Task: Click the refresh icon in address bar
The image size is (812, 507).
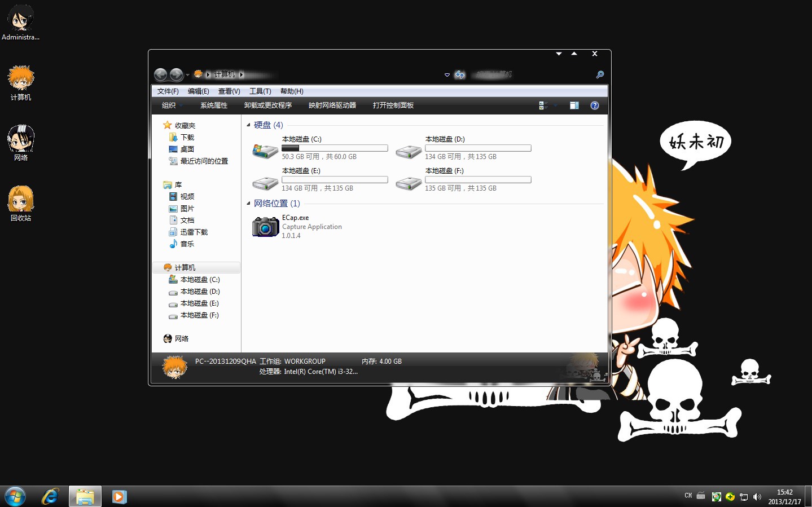Action: click(460, 74)
